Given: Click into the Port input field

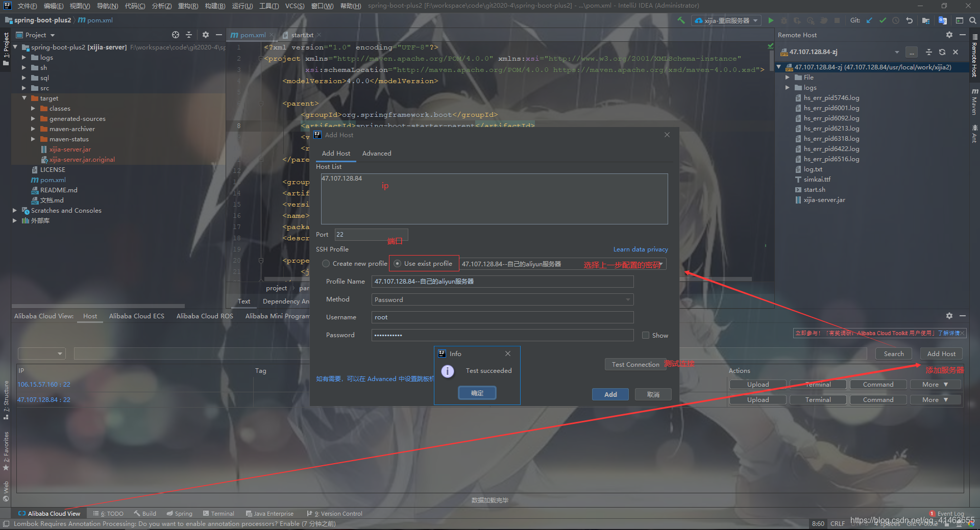Looking at the screenshot, I should click(371, 235).
